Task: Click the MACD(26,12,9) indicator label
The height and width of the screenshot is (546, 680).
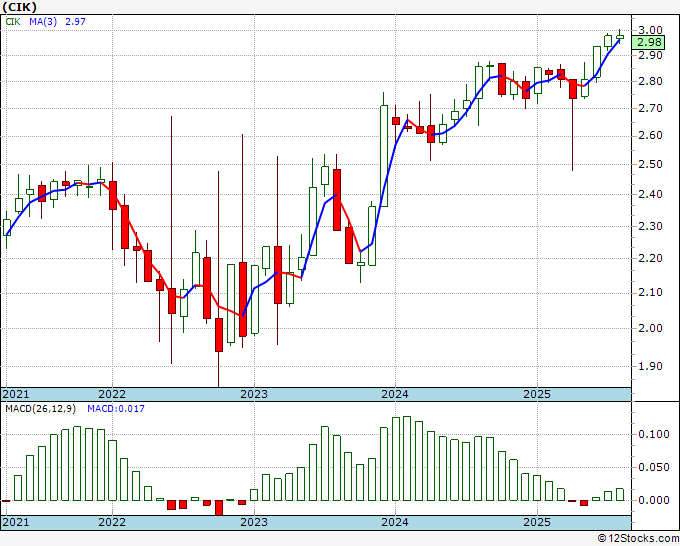Action: [41, 409]
